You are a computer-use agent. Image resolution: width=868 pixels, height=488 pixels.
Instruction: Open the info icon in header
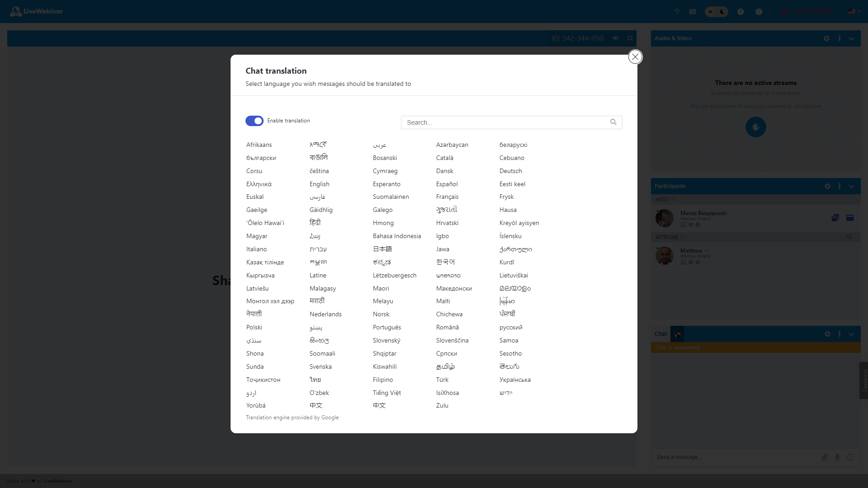point(759,12)
